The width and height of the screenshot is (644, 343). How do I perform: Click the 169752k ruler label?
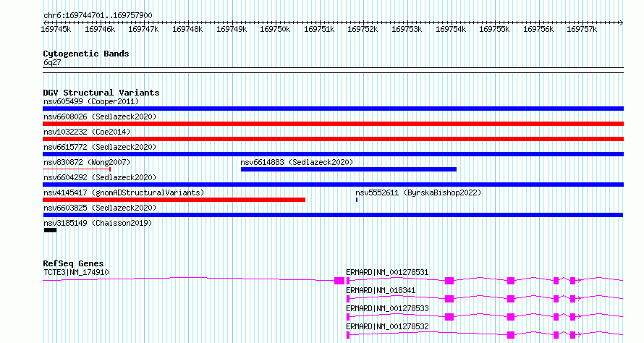(363, 29)
